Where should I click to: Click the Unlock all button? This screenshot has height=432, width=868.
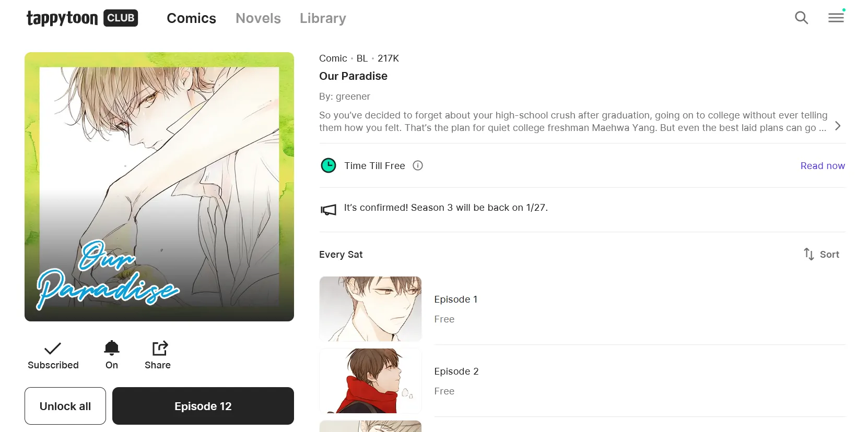pyautogui.click(x=65, y=406)
